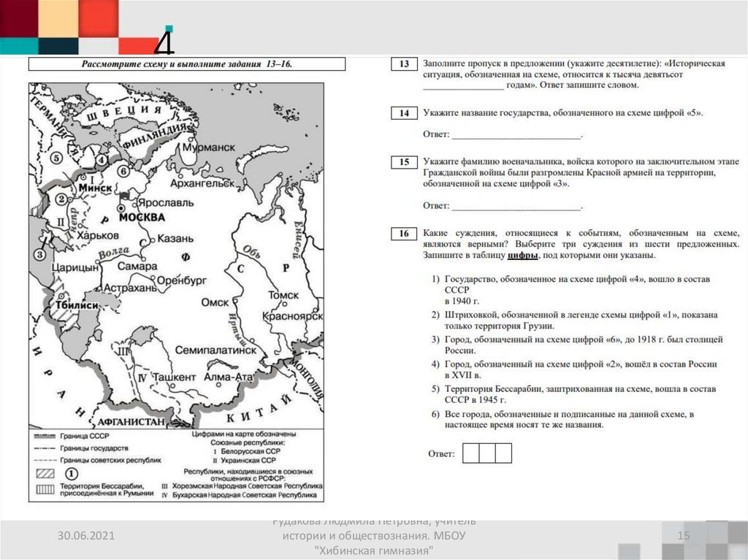Click the Казань city label
This screenshot has height=560, width=748.
175,239
